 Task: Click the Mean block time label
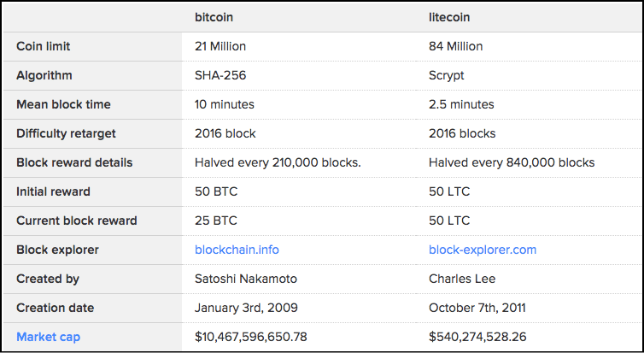click(63, 104)
